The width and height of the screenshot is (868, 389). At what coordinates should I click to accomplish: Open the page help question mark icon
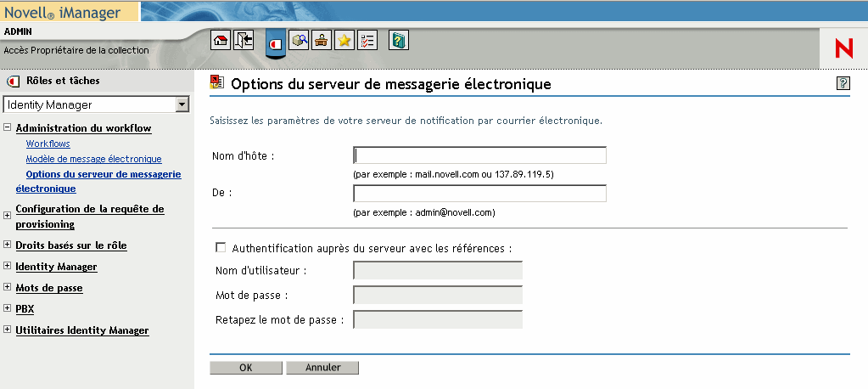click(x=843, y=84)
